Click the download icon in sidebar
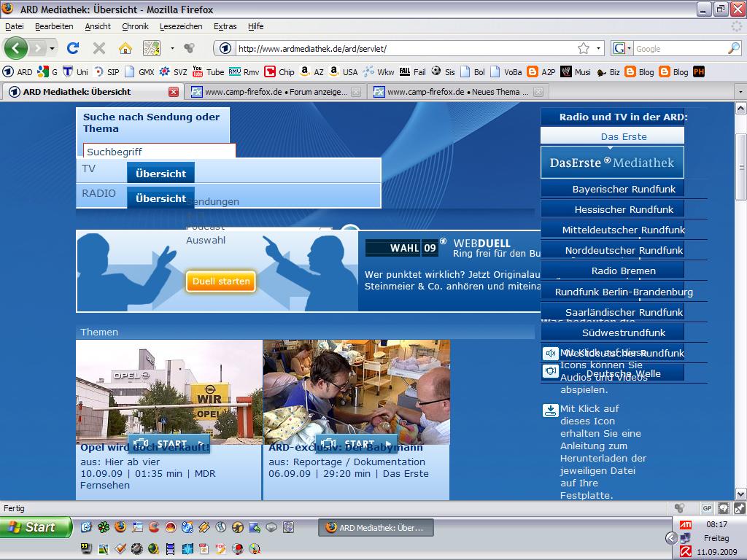This screenshot has height=560, width=747. (x=550, y=410)
